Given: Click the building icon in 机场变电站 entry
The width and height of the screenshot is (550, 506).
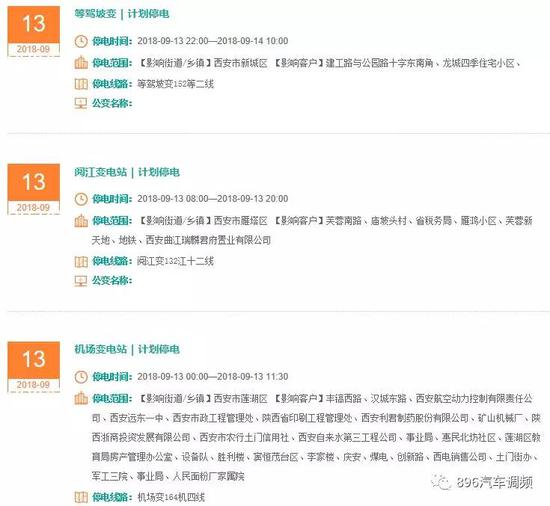Looking at the screenshot, I should 81,398.
